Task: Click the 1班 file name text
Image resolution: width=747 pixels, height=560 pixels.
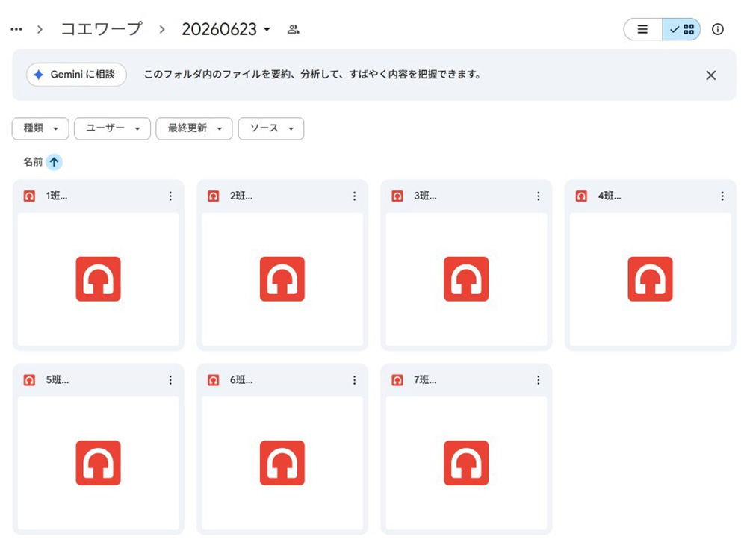Action: pyautogui.click(x=57, y=196)
